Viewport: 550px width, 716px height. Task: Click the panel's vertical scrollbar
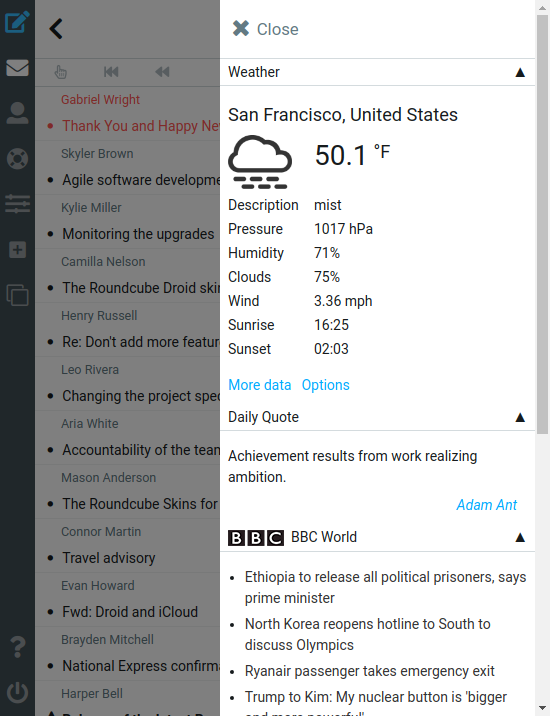click(x=543, y=358)
